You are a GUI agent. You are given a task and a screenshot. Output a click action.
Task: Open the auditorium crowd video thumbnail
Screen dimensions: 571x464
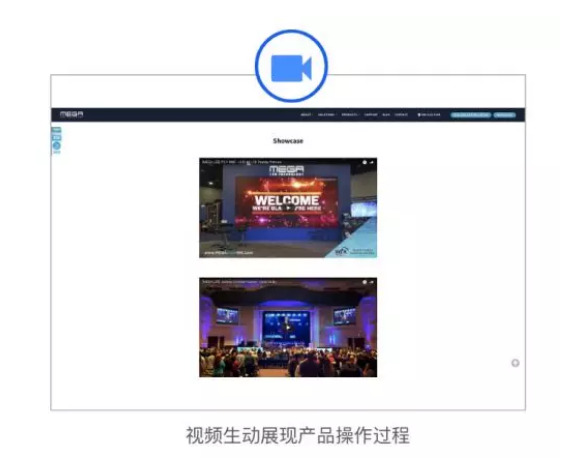coord(288,327)
